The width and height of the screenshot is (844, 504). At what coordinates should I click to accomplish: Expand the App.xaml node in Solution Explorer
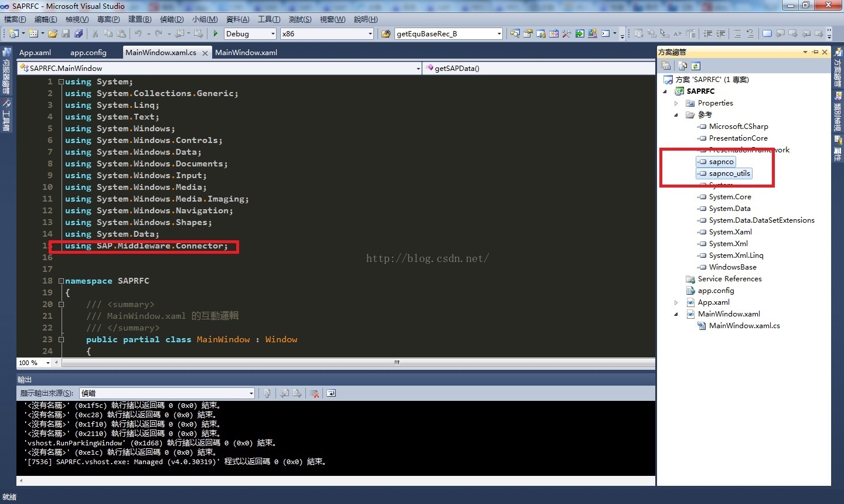[x=676, y=302]
